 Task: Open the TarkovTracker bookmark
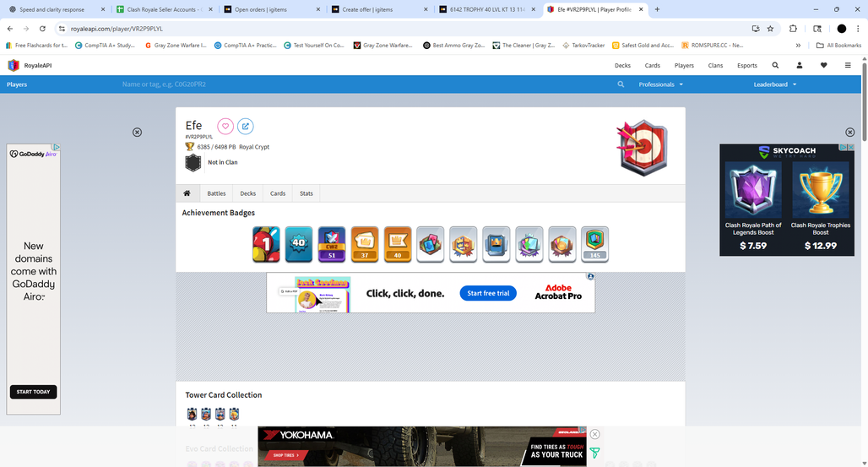[x=583, y=46]
